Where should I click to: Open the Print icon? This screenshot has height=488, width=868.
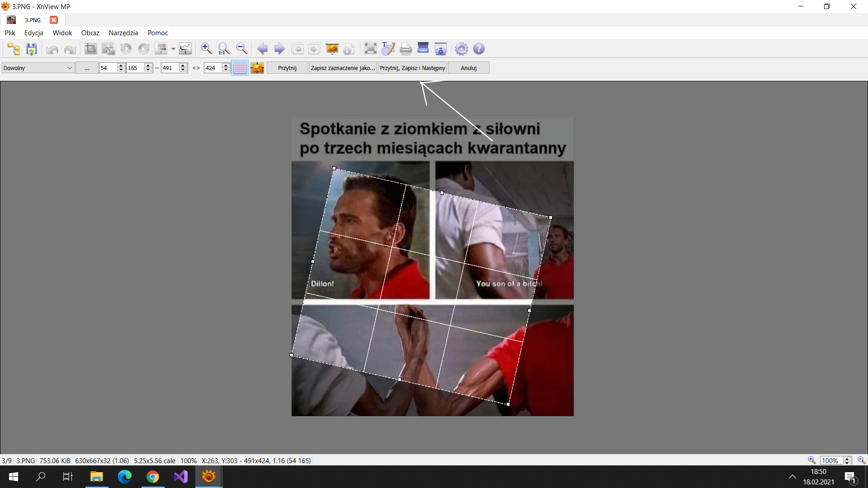tap(406, 49)
